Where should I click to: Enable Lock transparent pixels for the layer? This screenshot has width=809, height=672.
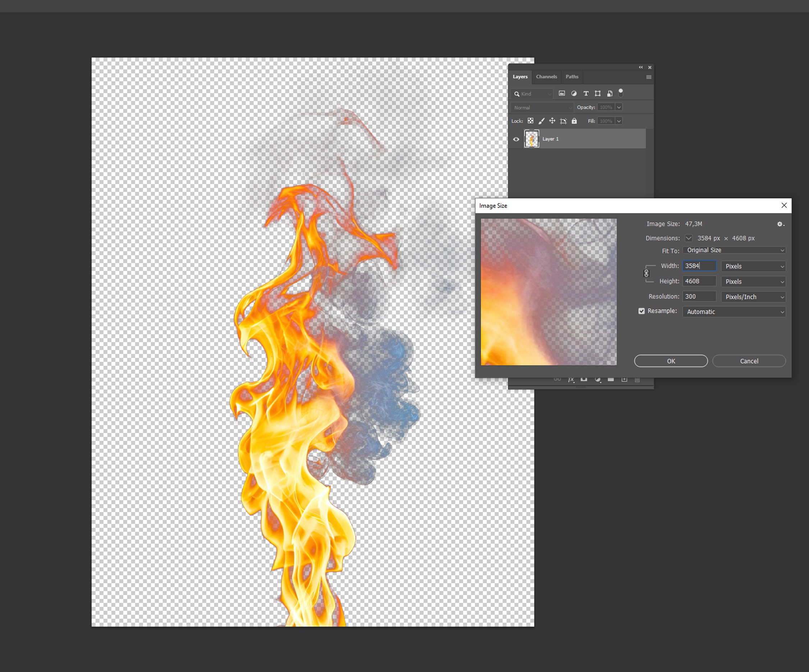[531, 121]
